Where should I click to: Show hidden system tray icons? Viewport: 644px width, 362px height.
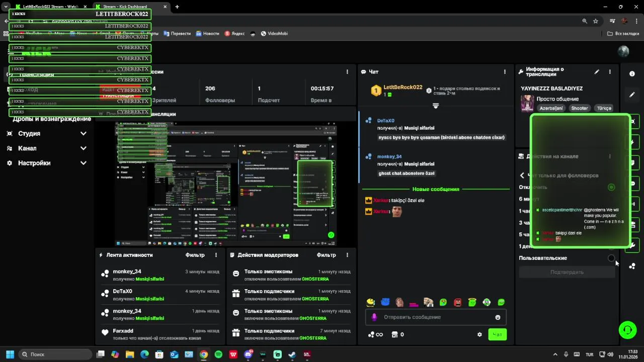tap(556, 354)
